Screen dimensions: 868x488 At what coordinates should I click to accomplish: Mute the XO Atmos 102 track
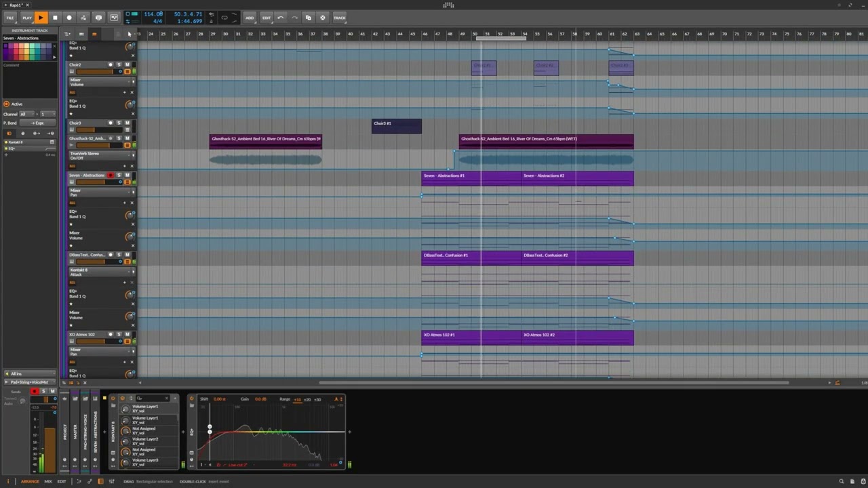[x=127, y=335]
